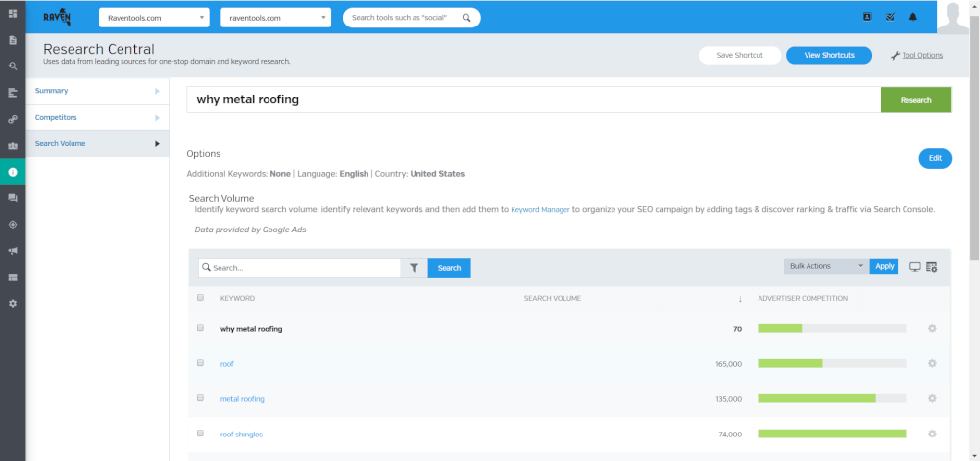Open the settings gear icon in sidebar
This screenshot has width=980, height=461.
[13, 303]
